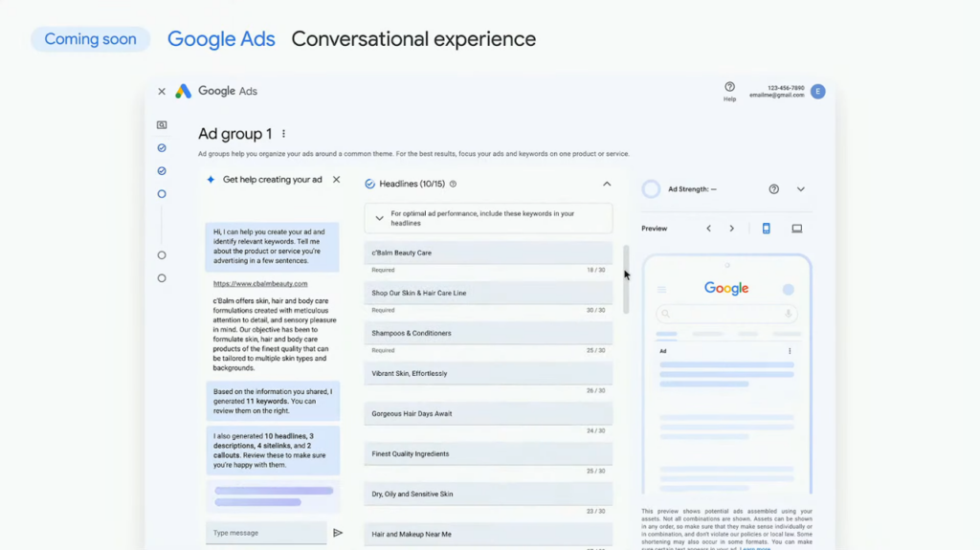Click the Ad Strength progress circle

coord(651,188)
